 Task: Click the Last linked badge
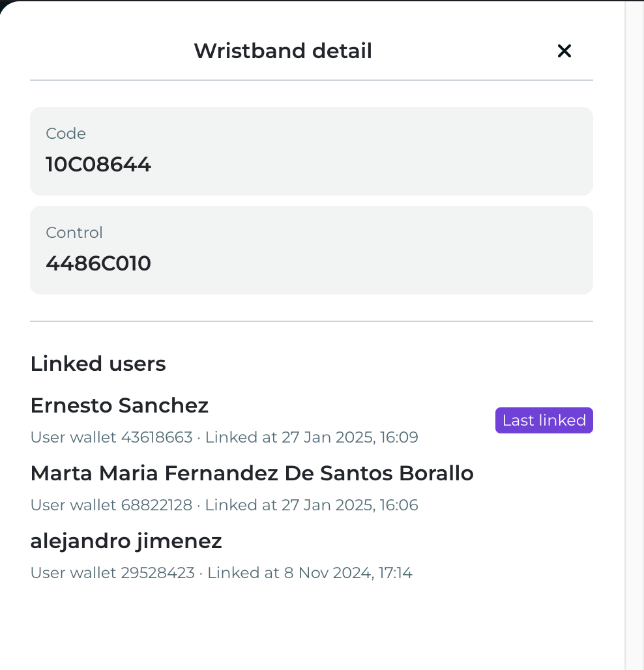pos(544,420)
